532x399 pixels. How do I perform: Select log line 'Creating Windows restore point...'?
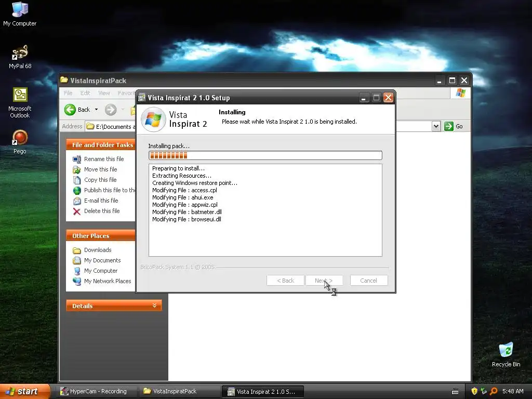195,183
